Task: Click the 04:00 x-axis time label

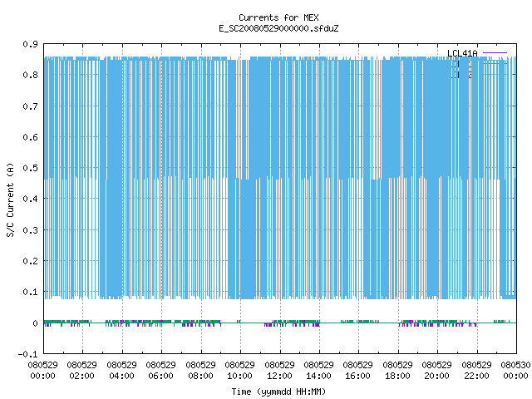Action: (121, 376)
